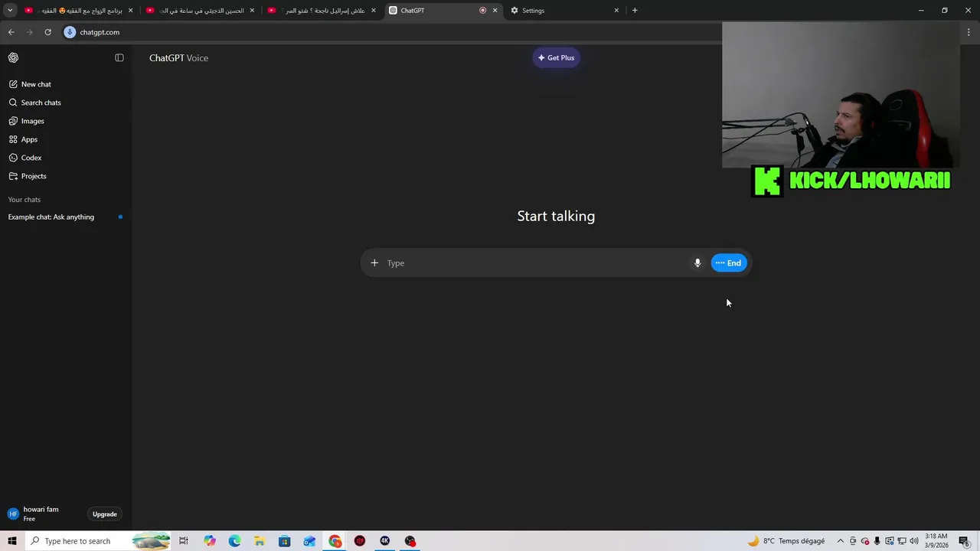Open the ChatGPT Voice model selector

click(x=178, y=58)
